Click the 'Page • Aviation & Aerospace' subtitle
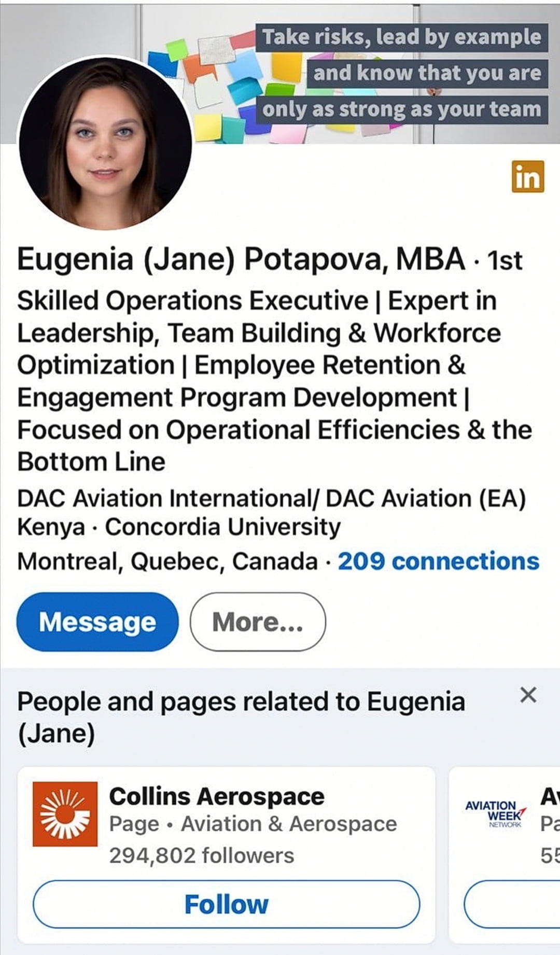 point(253,824)
